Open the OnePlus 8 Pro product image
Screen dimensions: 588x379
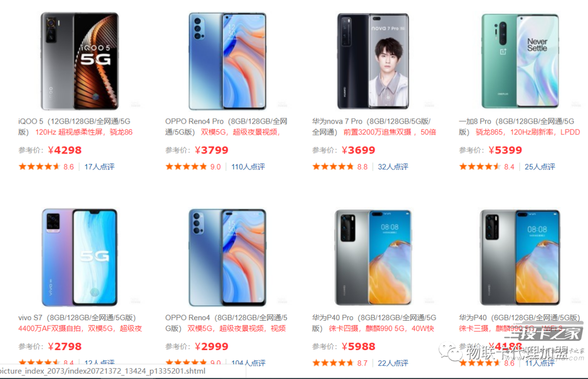520,61
